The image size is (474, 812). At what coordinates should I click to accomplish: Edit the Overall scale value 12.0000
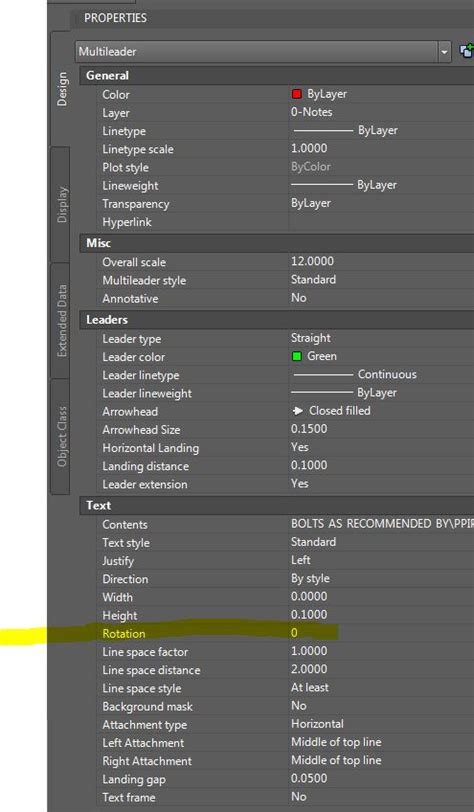click(381, 262)
